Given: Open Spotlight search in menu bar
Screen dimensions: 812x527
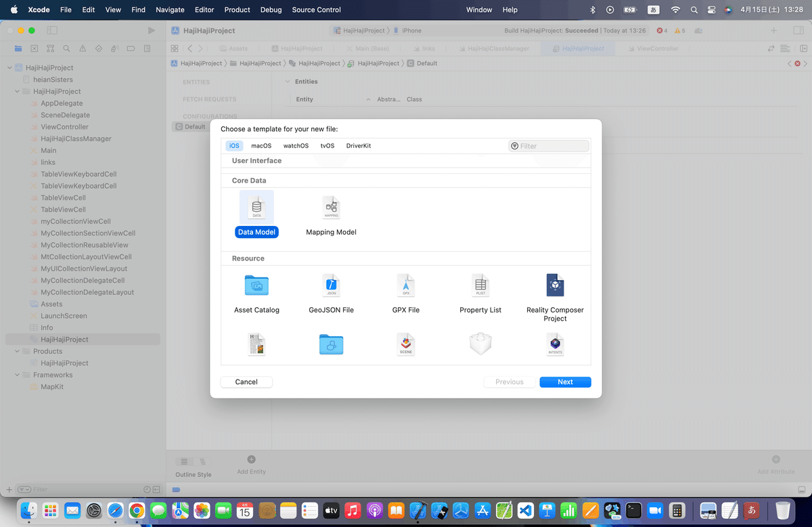Looking at the screenshot, I should click(694, 9).
